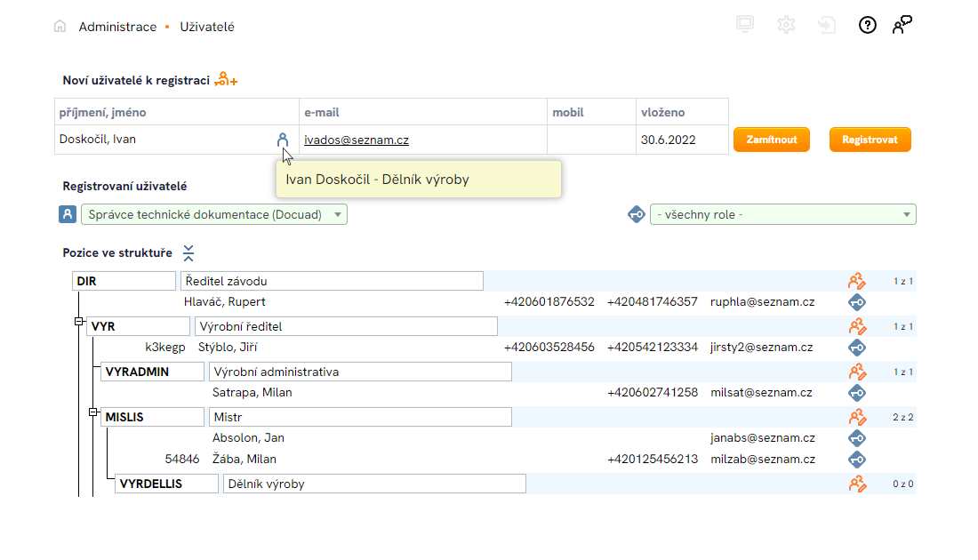Viewport: 978px width, 560px height.
Task: Click the edit users icon in DIR row
Action: (x=856, y=282)
